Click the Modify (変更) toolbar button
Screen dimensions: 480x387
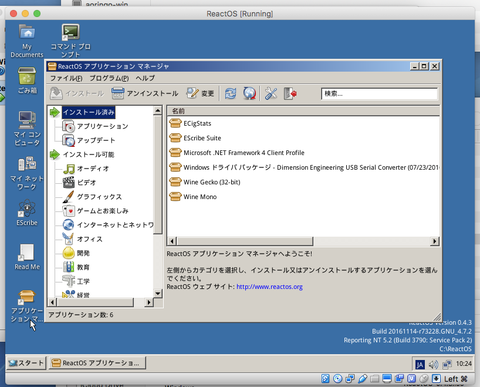[x=200, y=94]
